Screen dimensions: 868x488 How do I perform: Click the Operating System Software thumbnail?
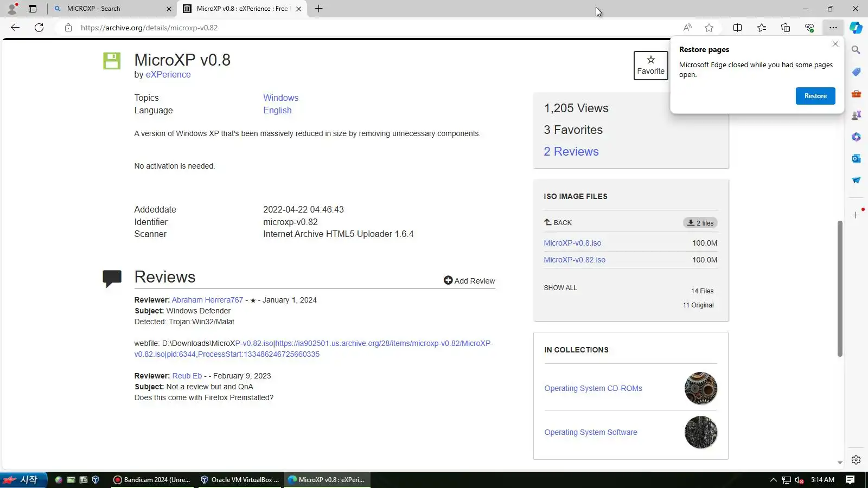pyautogui.click(x=701, y=432)
